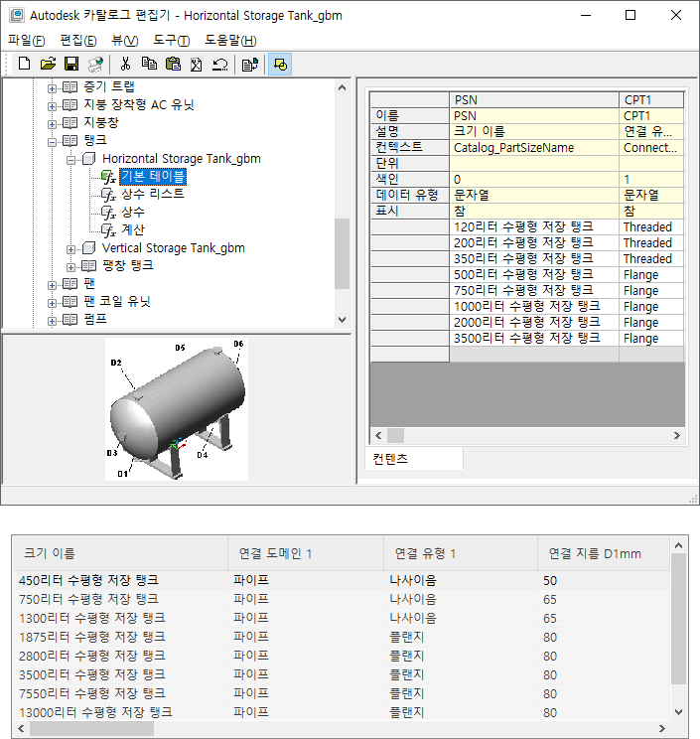The image size is (700, 739).
Task: Select the 기본 테이블 tree item
Action: point(153,176)
